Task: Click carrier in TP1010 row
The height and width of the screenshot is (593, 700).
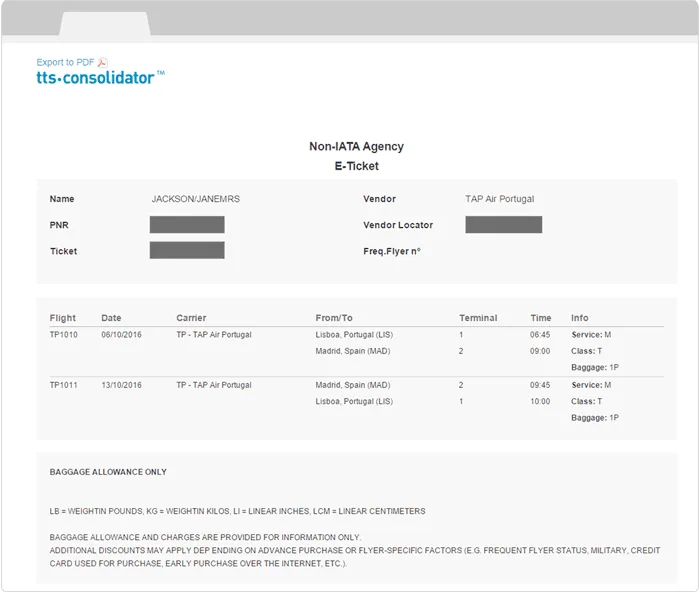Action: [x=214, y=334]
